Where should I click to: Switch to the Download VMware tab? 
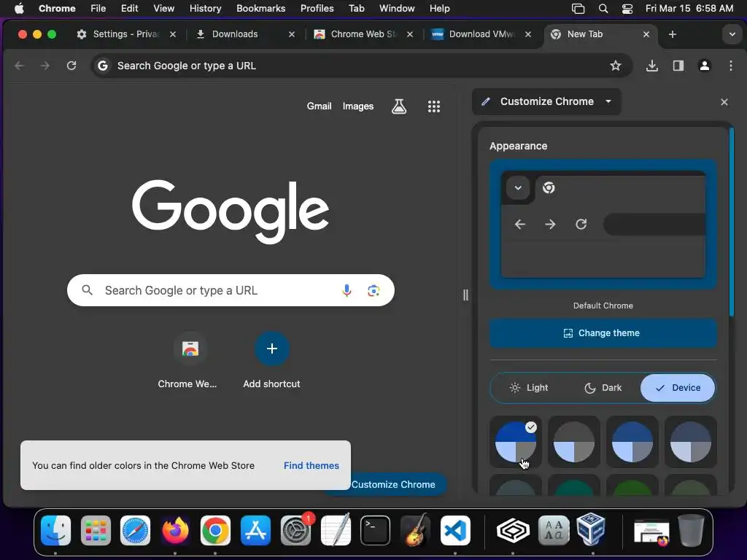481,34
